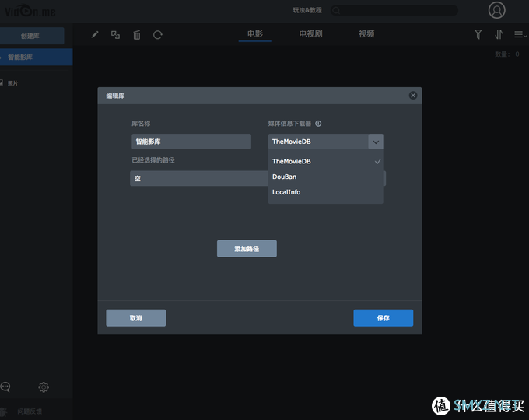Image resolution: width=529 pixels, height=420 pixels.
Task: Switch to the 电视剧 tab
Action: [x=310, y=34]
